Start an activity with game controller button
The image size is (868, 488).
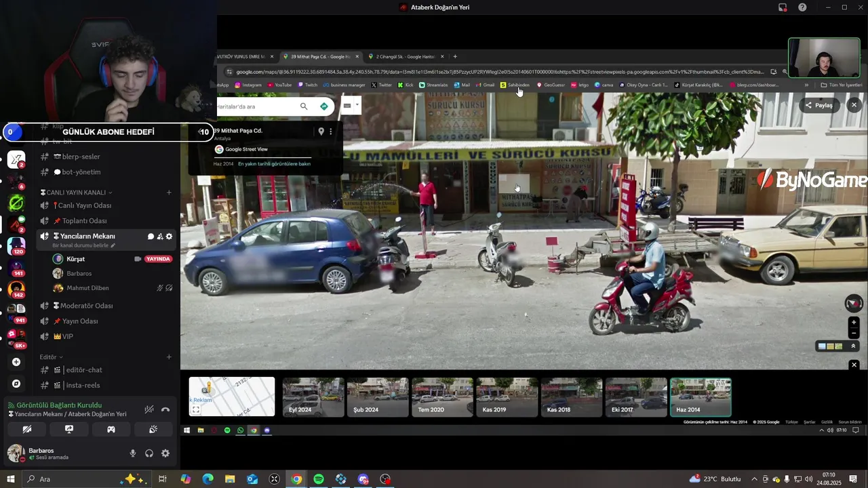(111, 429)
